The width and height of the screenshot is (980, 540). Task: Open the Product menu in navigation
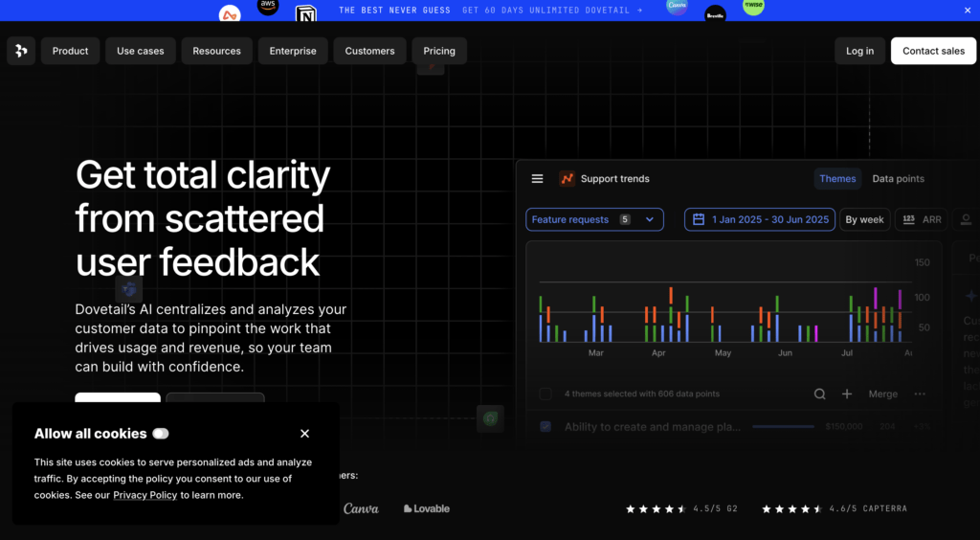[71, 51]
